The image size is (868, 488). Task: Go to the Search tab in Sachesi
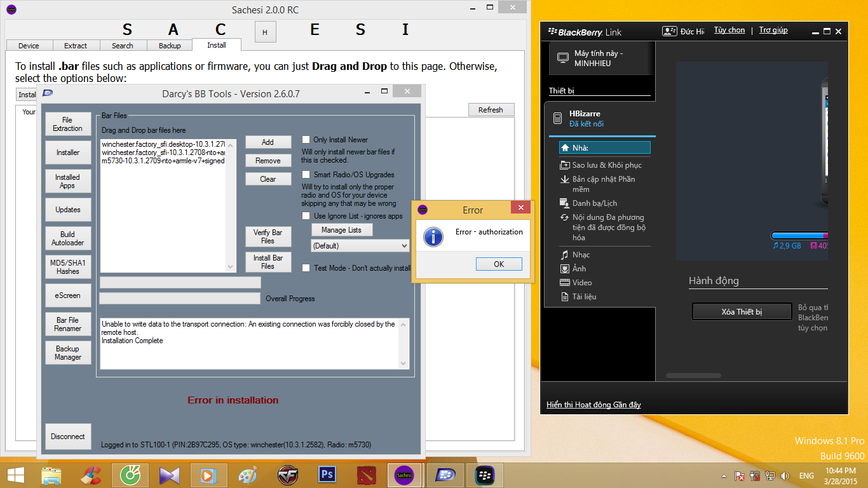(x=123, y=46)
